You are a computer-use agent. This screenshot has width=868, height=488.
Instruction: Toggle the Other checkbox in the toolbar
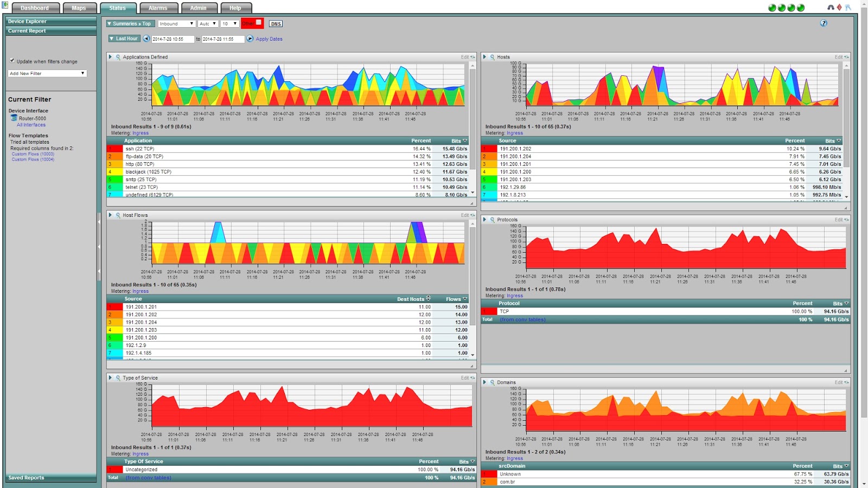pyautogui.click(x=259, y=23)
